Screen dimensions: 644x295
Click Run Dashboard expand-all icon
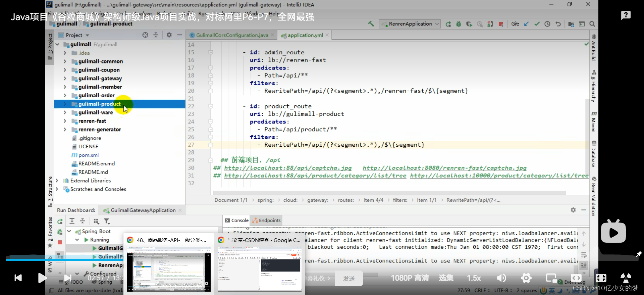tap(72, 221)
